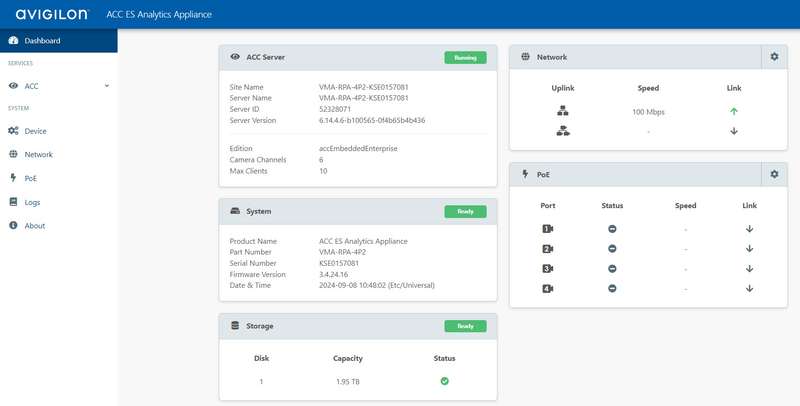This screenshot has width=800, height=406.
Task: Select the Date & Time value
Action: [377, 285]
